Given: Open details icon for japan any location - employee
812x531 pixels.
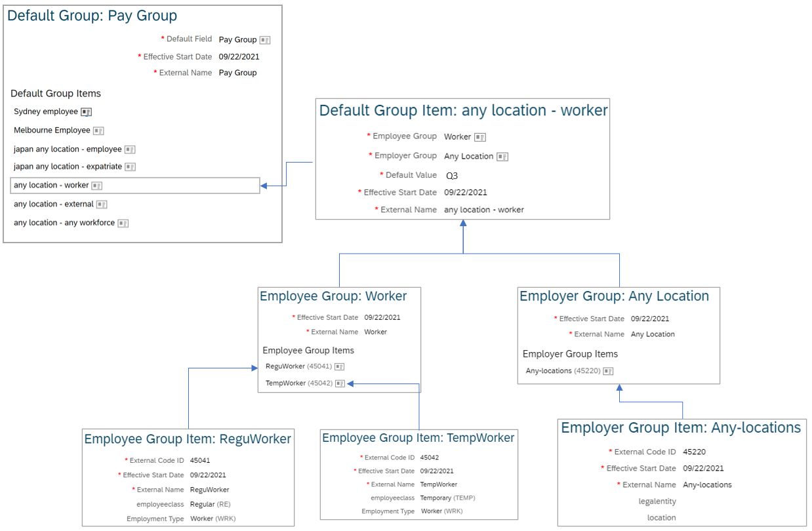Looking at the screenshot, I should click(x=130, y=149).
